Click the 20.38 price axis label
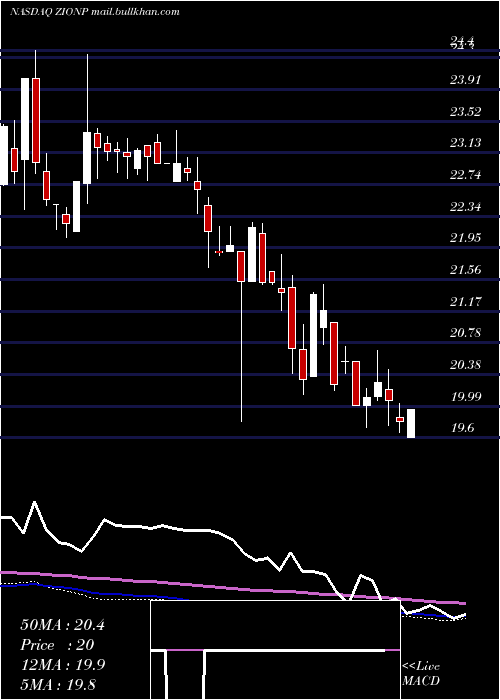The height and width of the screenshot is (700, 500). [x=466, y=365]
